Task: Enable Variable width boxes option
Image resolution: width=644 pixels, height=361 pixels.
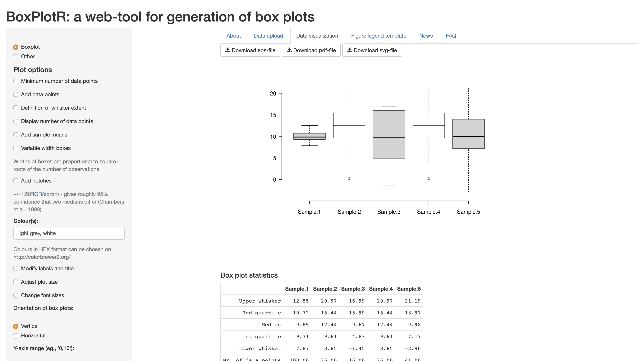Action: tap(16, 148)
